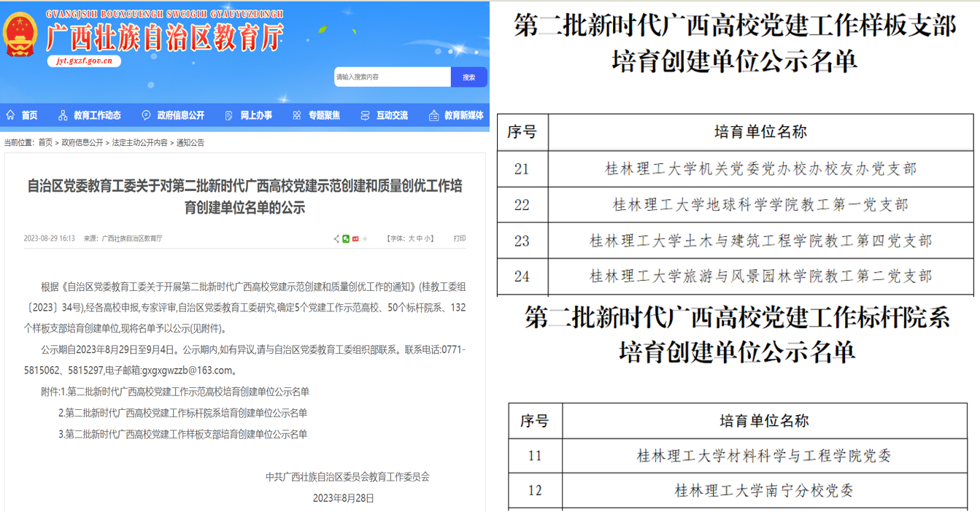
Task: Click the 打印 print link
Action: (x=459, y=238)
